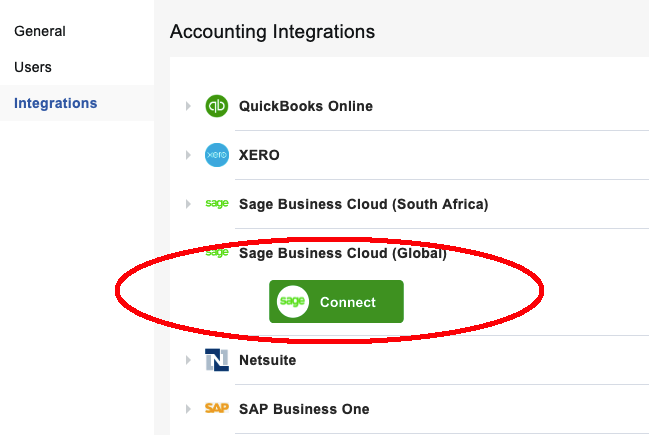Viewport: 649px width, 435px height.
Task: Click the Sage Business Cloud (South Africa) label
Action: [x=363, y=204]
